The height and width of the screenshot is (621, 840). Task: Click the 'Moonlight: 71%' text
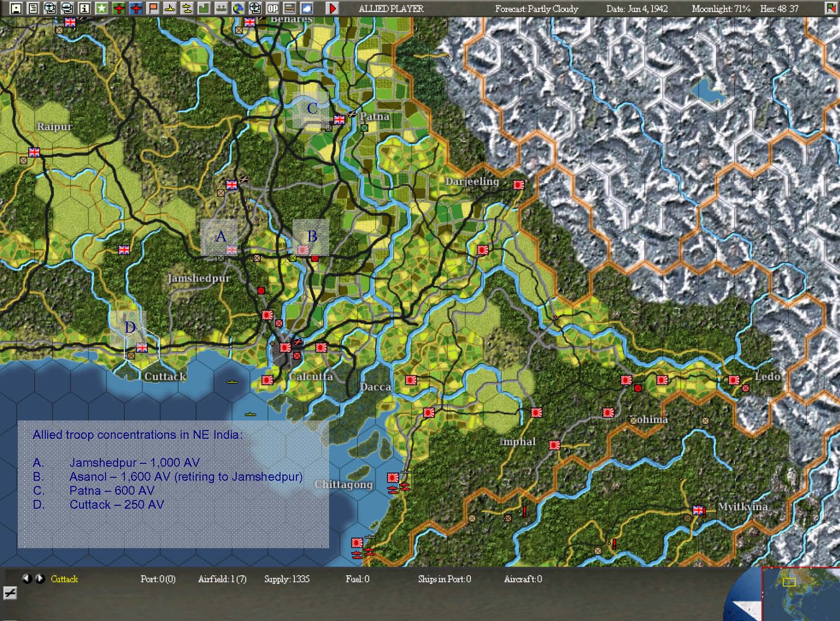coord(721,9)
